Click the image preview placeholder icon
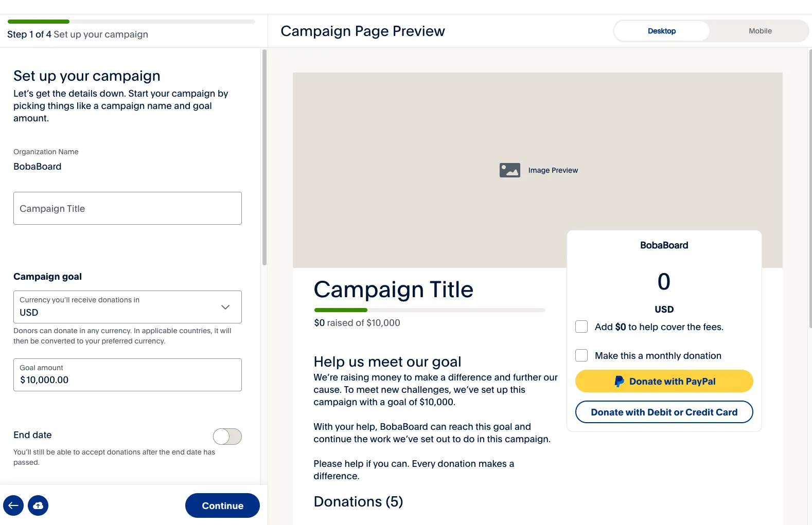The height and width of the screenshot is (525, 812). (x=509, y=170)
